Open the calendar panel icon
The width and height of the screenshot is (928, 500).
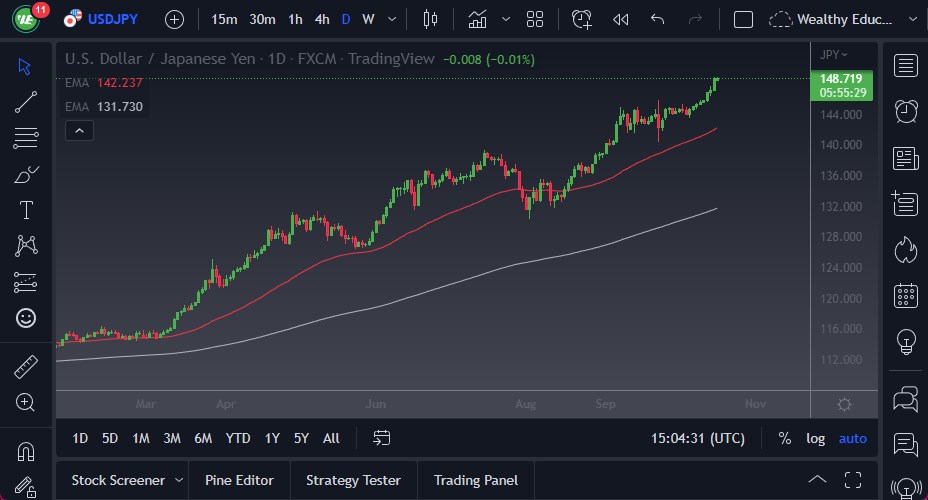click(x=906, y=295)
